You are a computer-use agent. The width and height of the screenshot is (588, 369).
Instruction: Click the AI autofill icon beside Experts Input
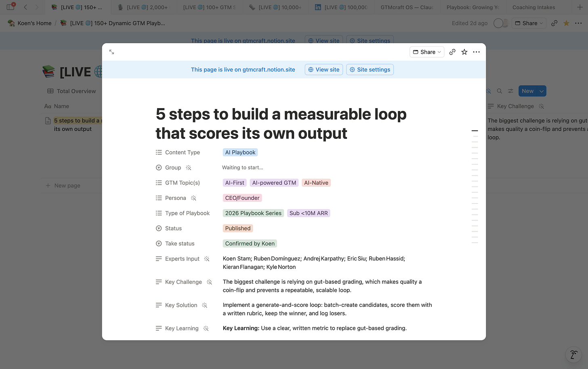207,259
